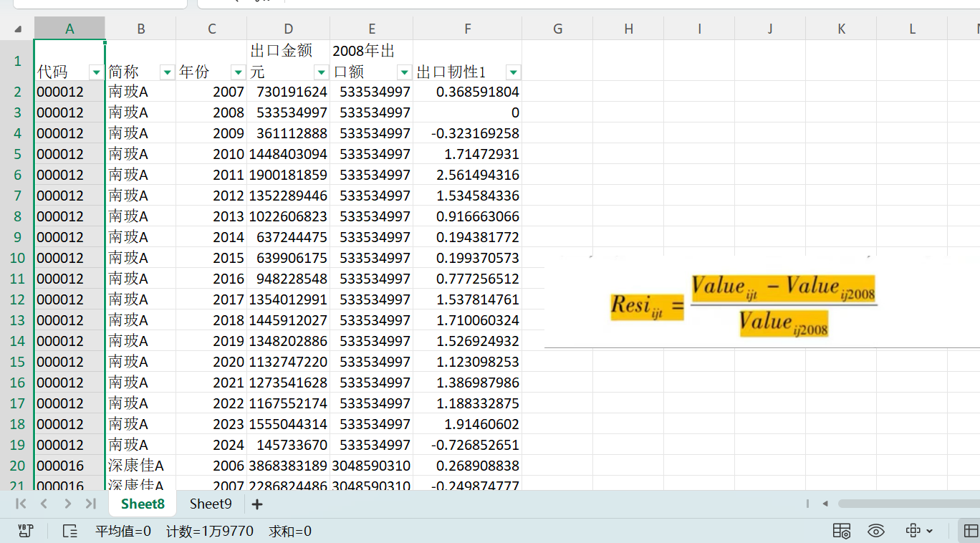Click the macro recording icon in the status bar

26,531
